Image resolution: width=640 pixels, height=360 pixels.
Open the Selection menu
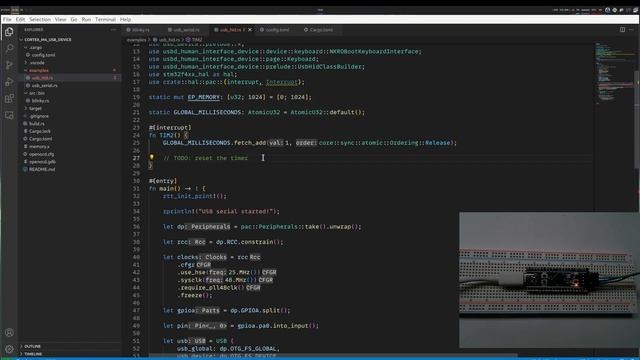(x=40, y=19)
